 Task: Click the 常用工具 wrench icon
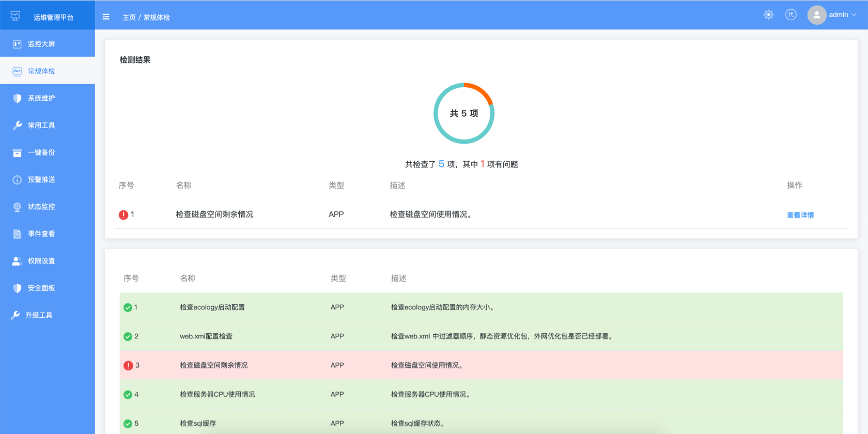[17, 126]
